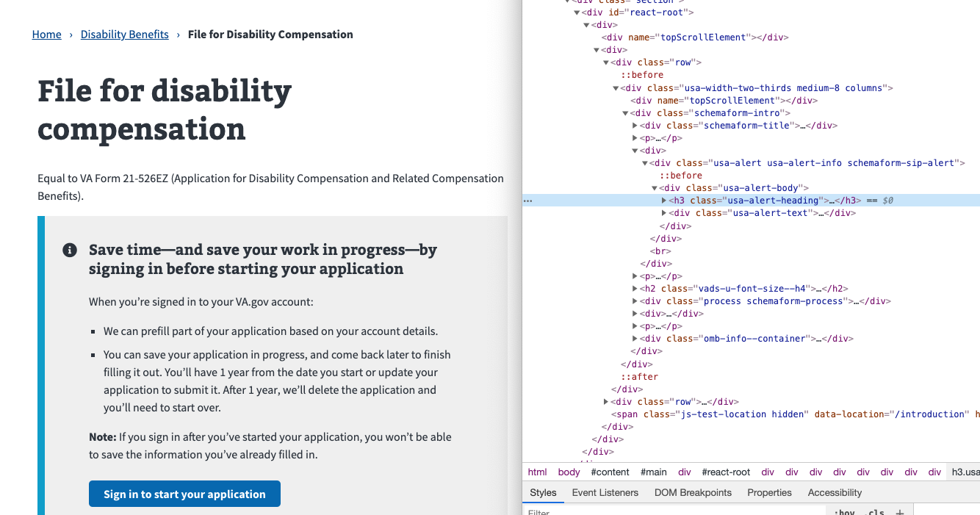Viewport: 980px width, 515px height.
Task: Expand the h3 usa-alert-heading node
Action: coord(664,201)
